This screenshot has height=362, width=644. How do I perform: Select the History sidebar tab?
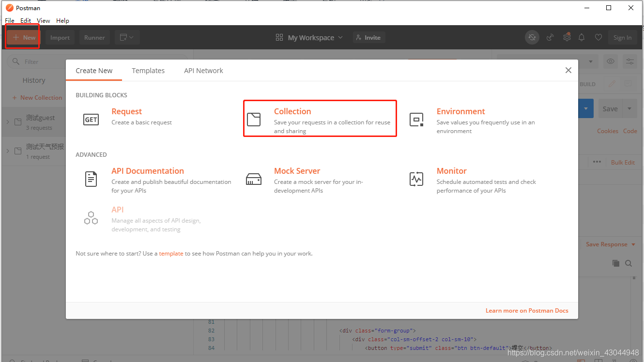pyautogui.click(x=34, y=80)
